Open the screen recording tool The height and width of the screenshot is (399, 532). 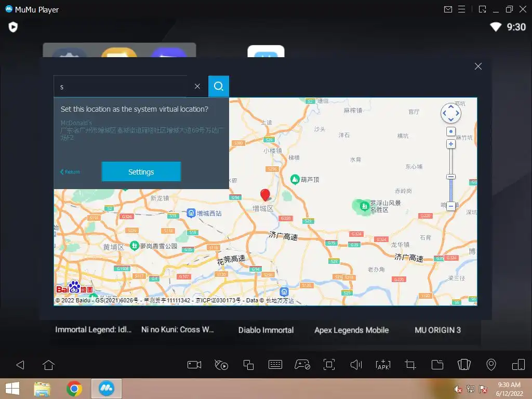pyautogui.click(x=194, y=365)
